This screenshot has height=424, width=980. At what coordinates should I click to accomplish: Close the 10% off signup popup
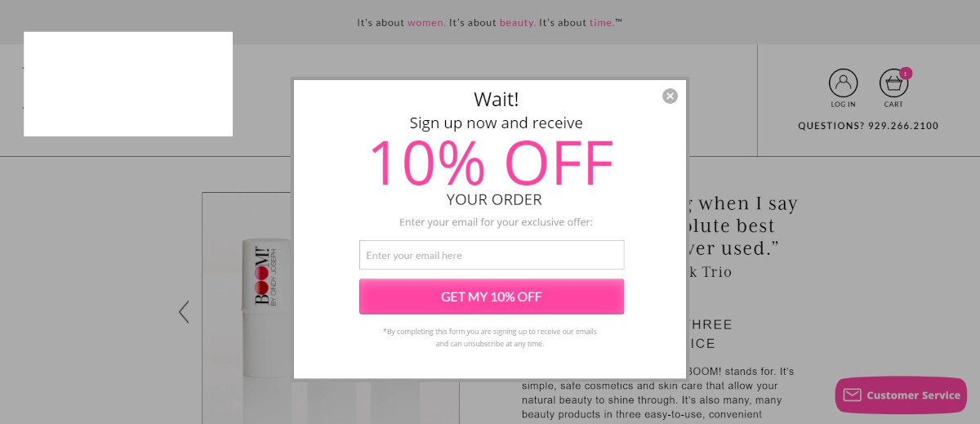tap(670, 96)
